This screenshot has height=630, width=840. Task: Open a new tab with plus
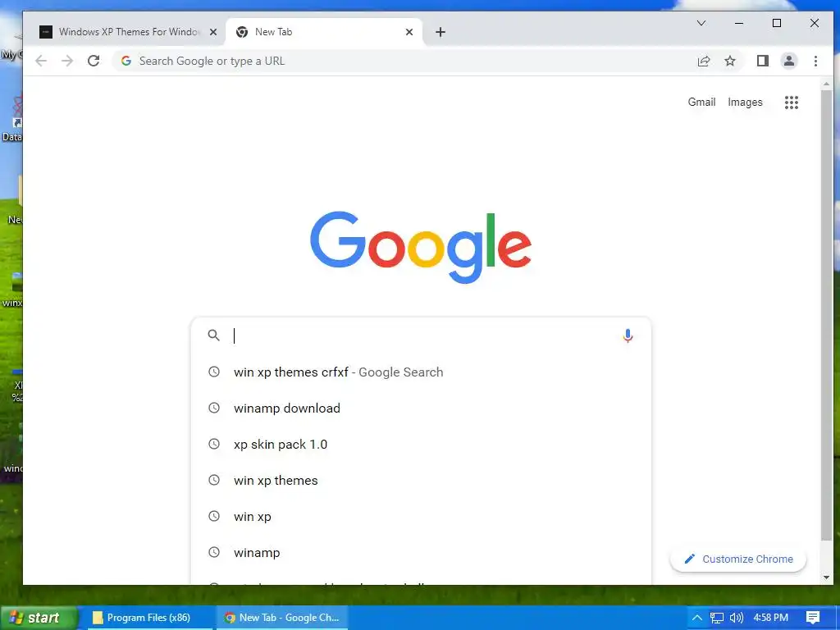pyautogui.click(x=441, y=32)
